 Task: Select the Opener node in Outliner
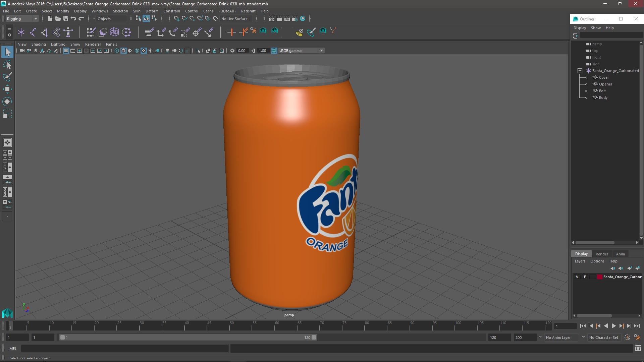[x=605, y=84]
